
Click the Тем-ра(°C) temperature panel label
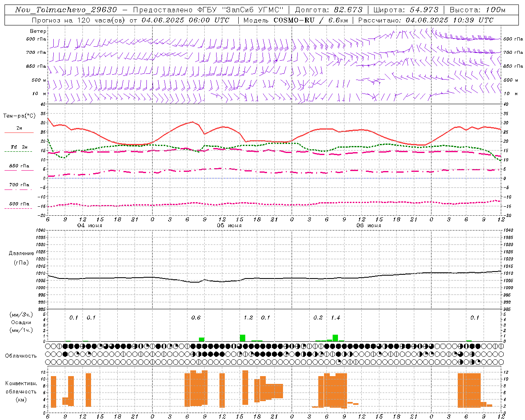[19, 116]
